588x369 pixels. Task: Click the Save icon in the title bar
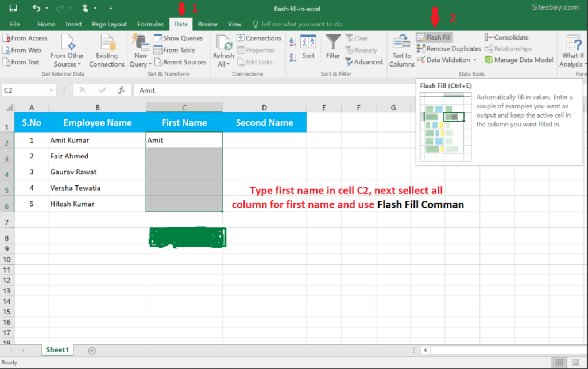tap(13, 8)
